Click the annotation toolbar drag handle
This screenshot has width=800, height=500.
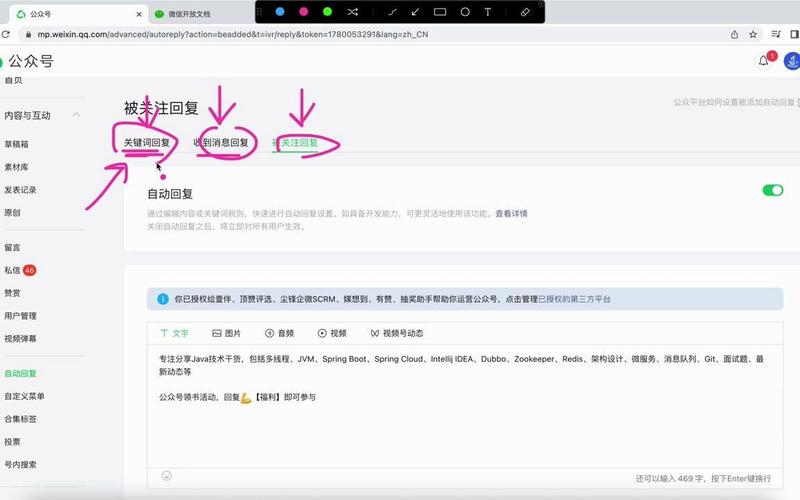click(260, 12)
